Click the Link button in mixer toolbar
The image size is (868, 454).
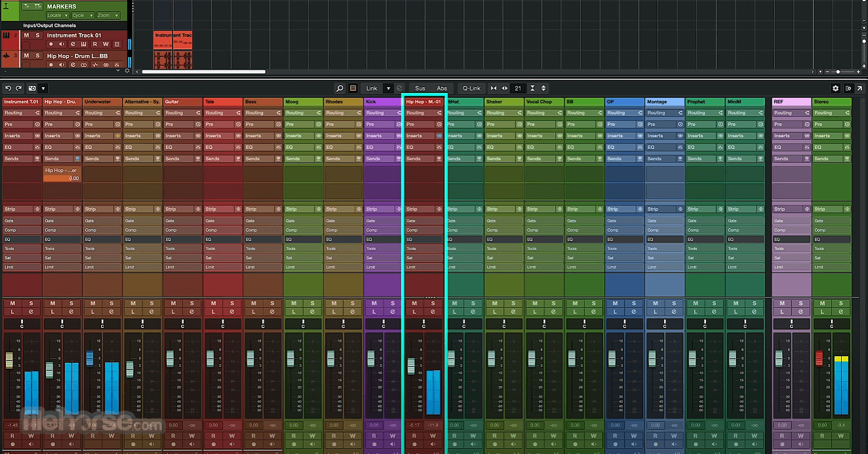pyautogui.click(x=372, y=88)
